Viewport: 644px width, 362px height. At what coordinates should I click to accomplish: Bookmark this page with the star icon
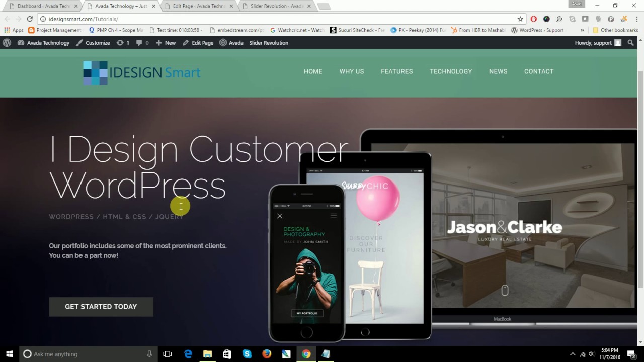[520, 19]
